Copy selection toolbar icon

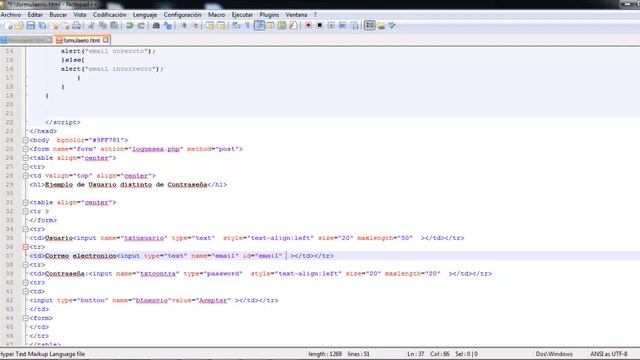[x=103, y=26]
